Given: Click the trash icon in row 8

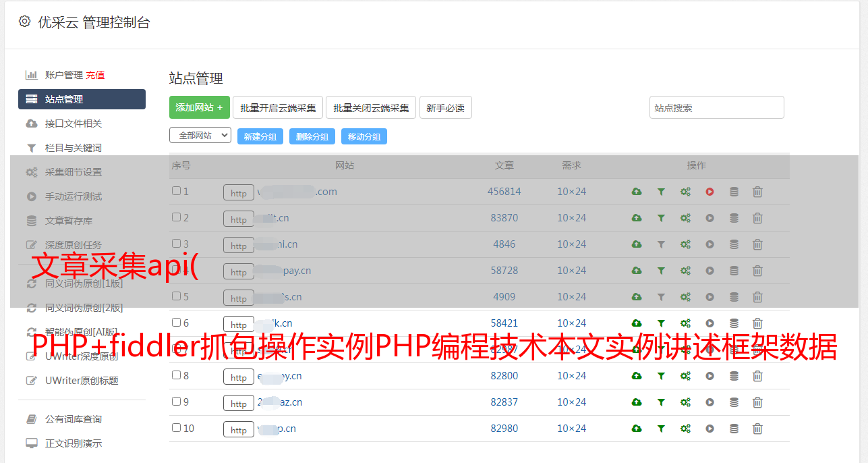Looking at the screenshot, I should (757, 376).
